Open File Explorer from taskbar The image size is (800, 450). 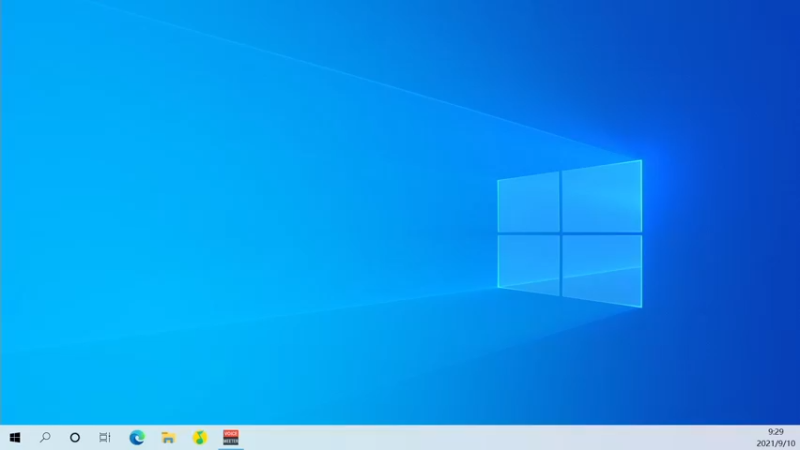[x=168, y=437]
